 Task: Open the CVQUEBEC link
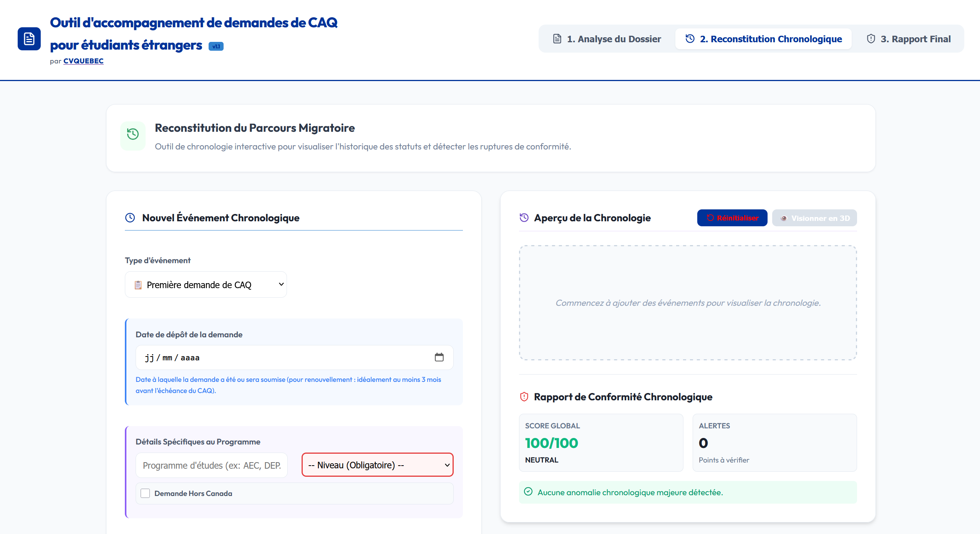coord(83,61)
